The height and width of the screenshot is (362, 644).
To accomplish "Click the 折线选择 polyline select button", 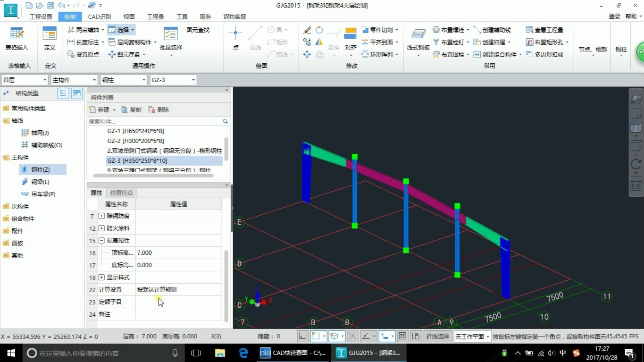I will (x=437, y=337).
